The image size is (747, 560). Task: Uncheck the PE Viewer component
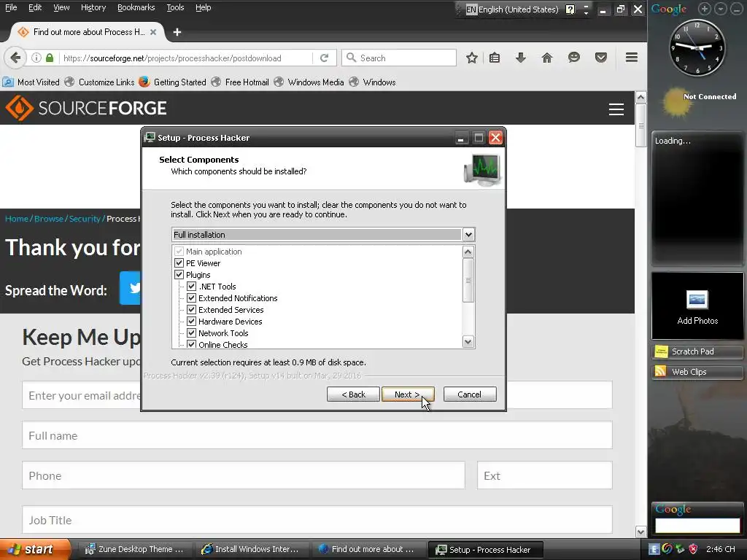[179, 262]
